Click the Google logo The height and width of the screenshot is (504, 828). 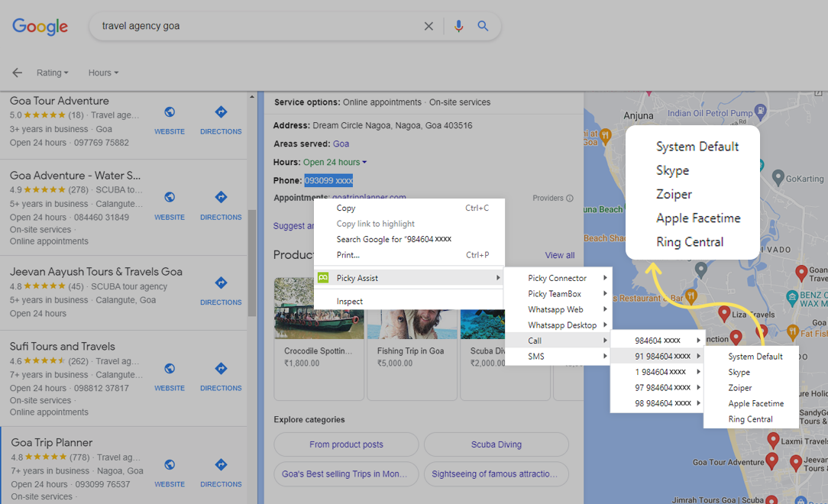point(40,27)
